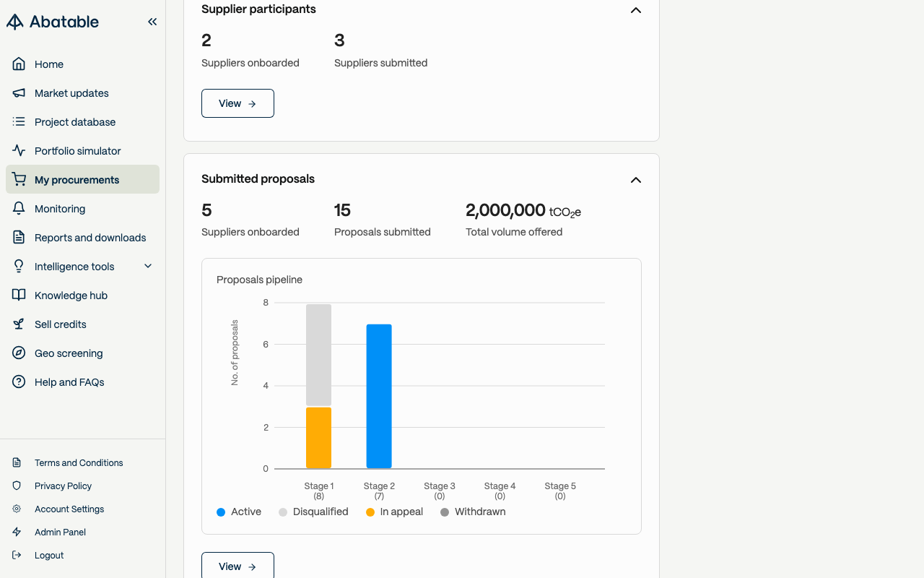924x578 pixels.
Task: Open the Project database menu item
Action: click(75, 122)
